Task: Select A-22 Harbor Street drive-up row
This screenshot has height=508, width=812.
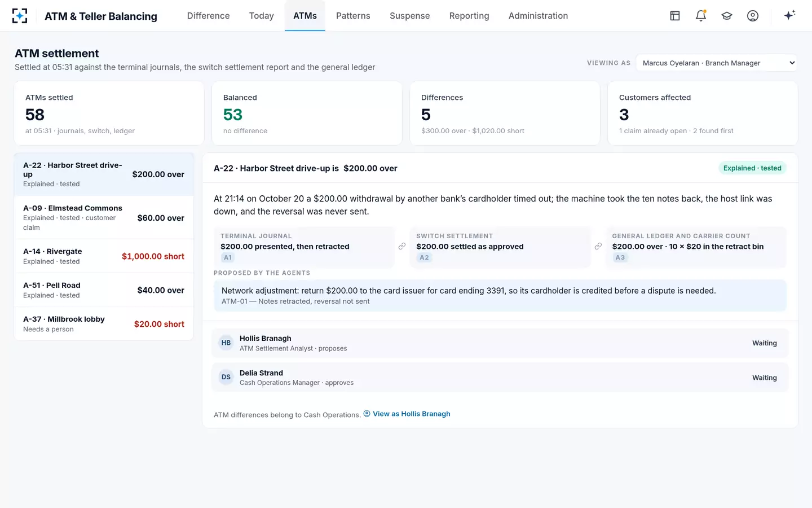Action: tap(104, 174)
